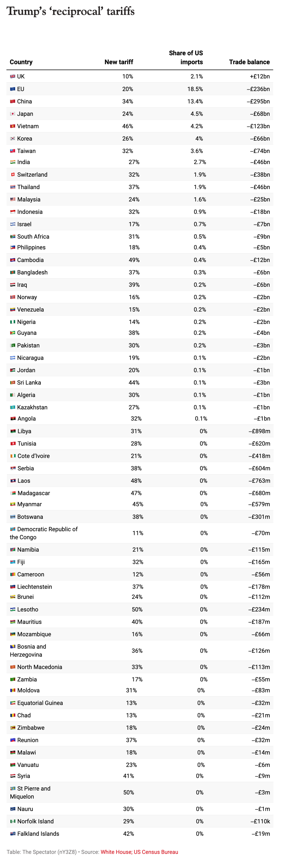Click the Cote d'Ivoire flag icon
The image size is (285, 868).
click(12, 456)
